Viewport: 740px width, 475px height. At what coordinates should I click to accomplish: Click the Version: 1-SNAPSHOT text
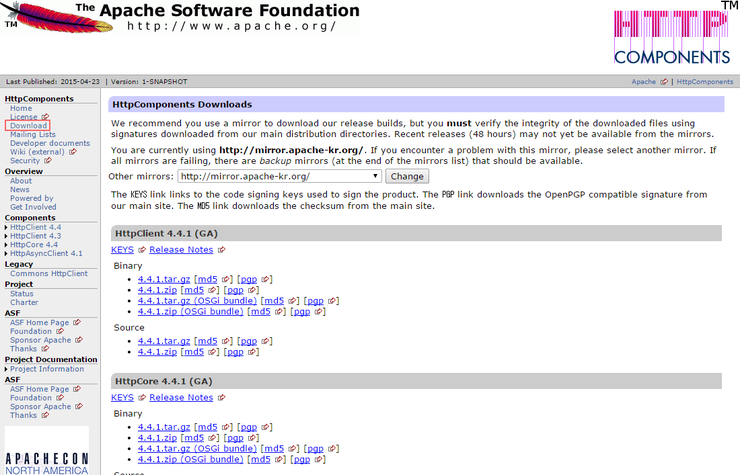click(149, 82)
